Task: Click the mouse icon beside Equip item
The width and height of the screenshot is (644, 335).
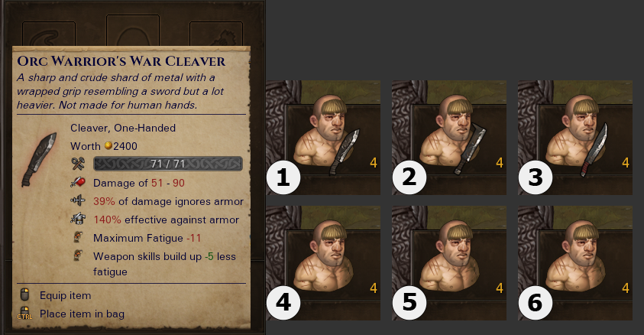Action: [24, 294]
